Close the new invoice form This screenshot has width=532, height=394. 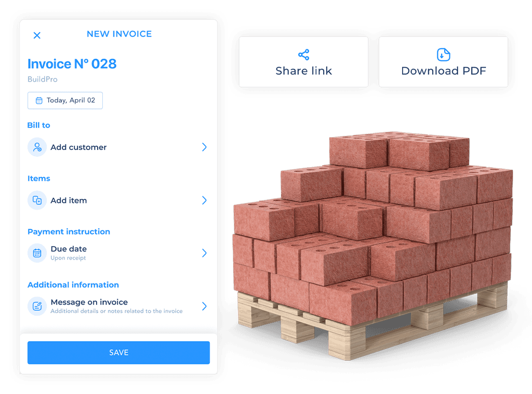37,35
